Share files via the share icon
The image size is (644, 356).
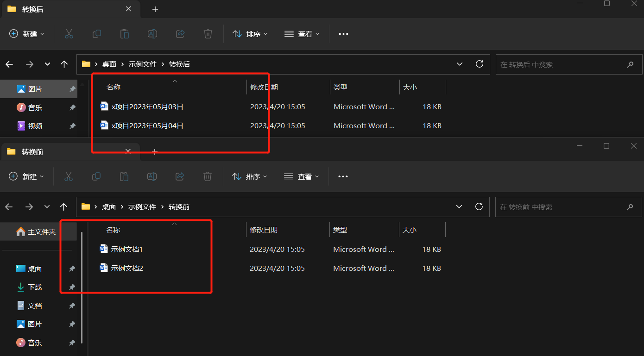click(x=180, y=33)
